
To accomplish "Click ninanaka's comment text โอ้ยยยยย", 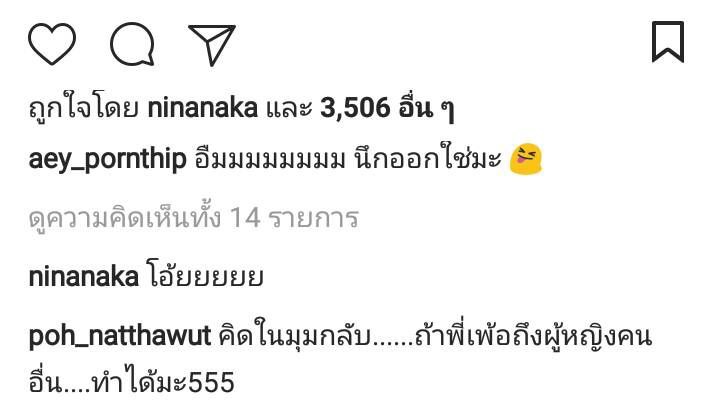I will point(205,277).
